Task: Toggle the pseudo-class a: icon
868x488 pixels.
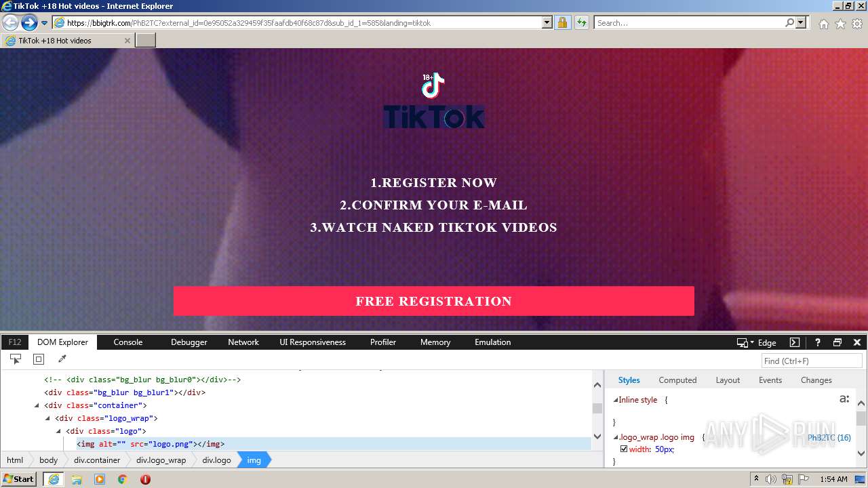Action: point(844,399)
